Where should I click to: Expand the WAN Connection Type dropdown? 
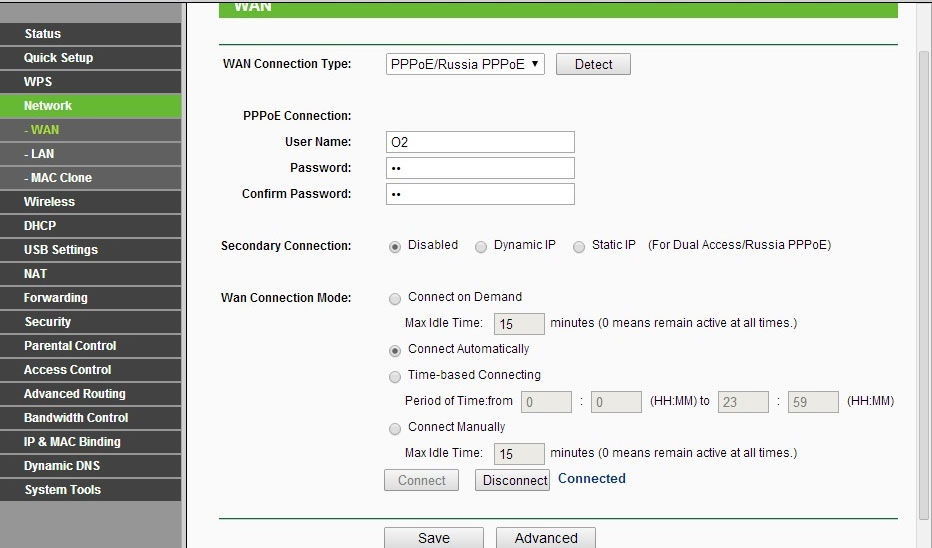(465, 64)
